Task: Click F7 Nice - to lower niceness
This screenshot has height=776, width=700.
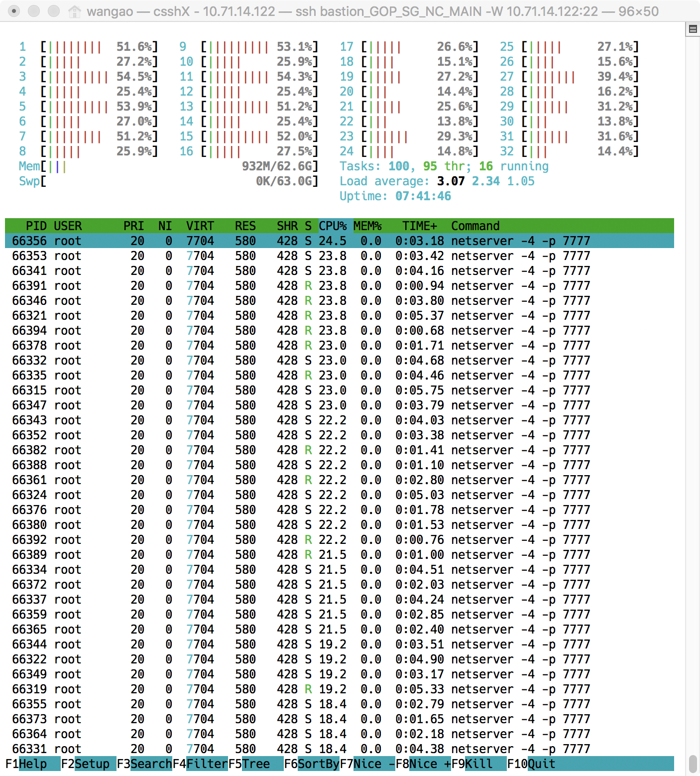Action: [x=367, y=764]
